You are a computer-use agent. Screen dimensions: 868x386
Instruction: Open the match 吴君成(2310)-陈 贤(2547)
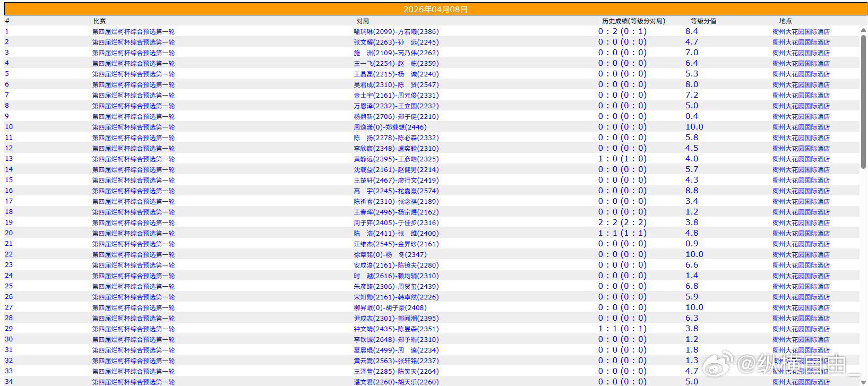[396, 85]
